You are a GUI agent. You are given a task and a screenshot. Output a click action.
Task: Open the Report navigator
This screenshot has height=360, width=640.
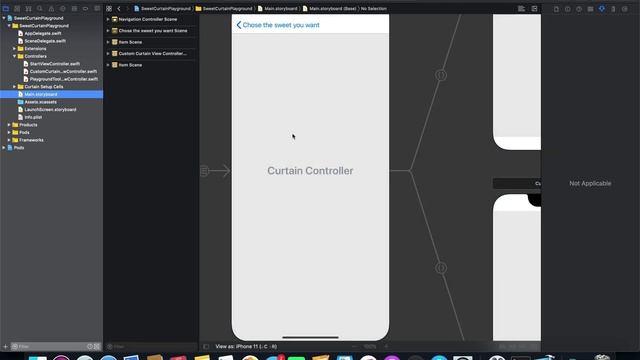click(97, 9)
